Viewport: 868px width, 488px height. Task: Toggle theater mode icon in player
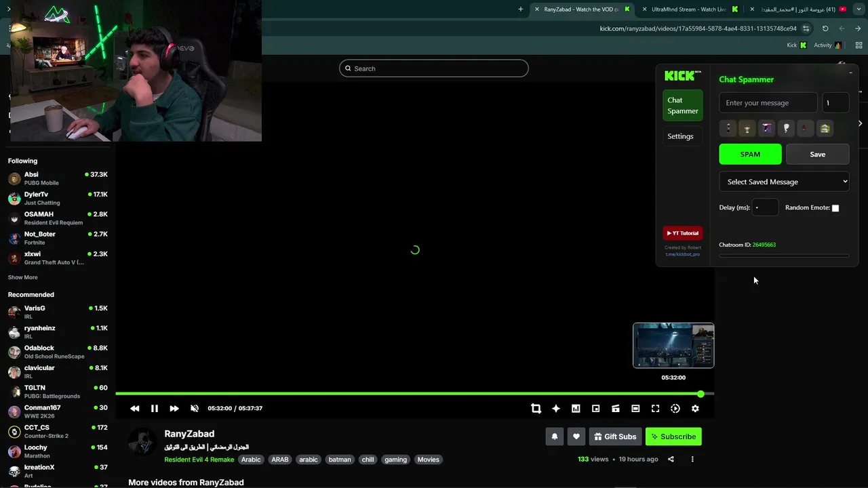click(x=635, y=408)
